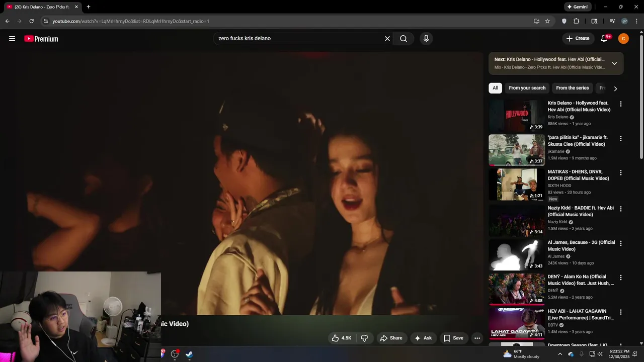
Task: Open the Chrome three-dot menu
Action: [x=636, y=21]
